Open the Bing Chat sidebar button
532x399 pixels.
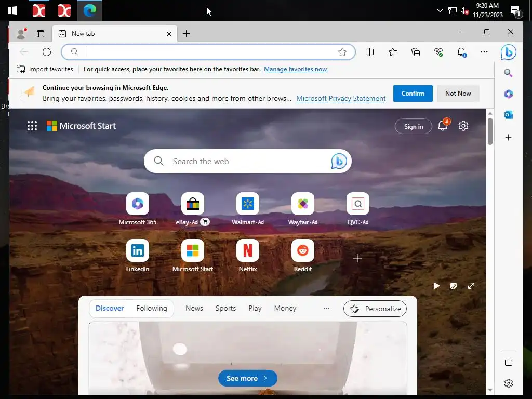[508, 52]
